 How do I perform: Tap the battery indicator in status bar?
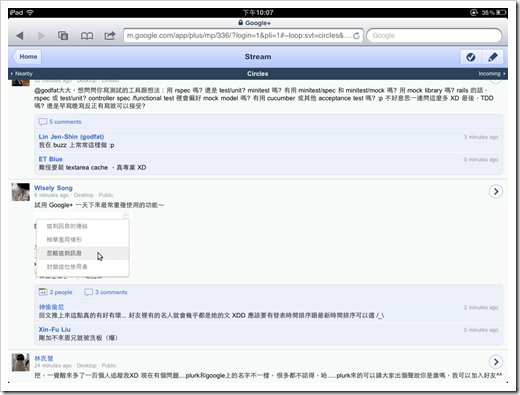(x=501, y=13)
